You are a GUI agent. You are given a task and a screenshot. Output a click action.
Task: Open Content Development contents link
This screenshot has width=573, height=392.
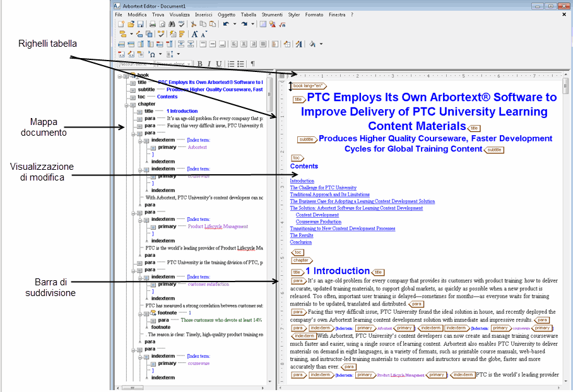pyautogui.click(x=317, y=215)
